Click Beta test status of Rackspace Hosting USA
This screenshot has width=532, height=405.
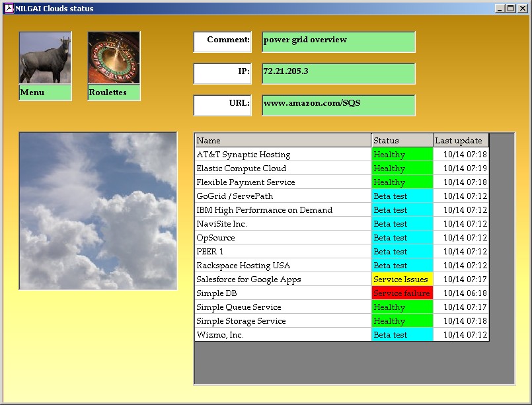pos(402,266)
